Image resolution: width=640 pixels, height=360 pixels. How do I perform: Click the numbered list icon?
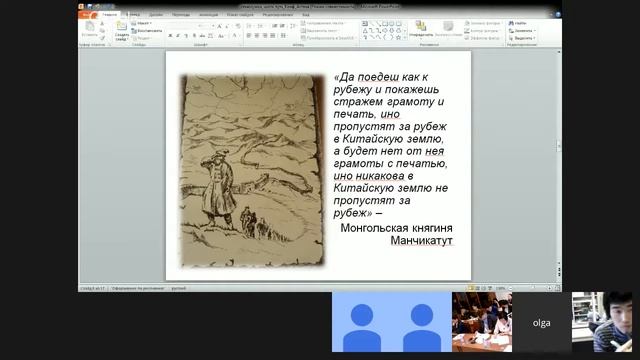(x=260, y=26)
